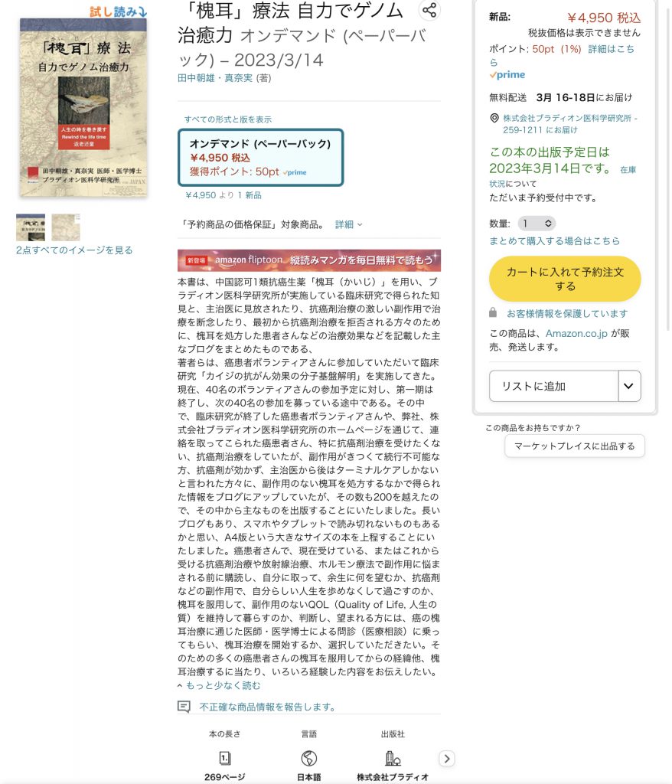
Task: Click the report incorrect info speech icon
Action: 184,707
